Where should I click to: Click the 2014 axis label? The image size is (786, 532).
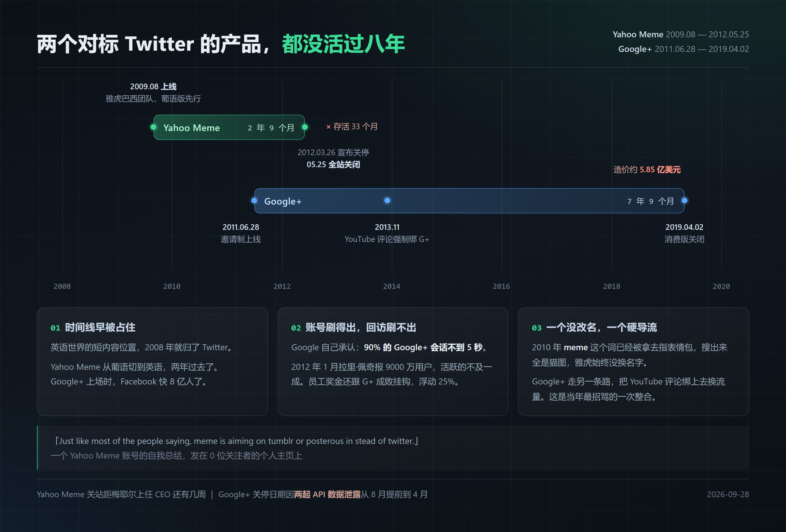tap(392, 286)
